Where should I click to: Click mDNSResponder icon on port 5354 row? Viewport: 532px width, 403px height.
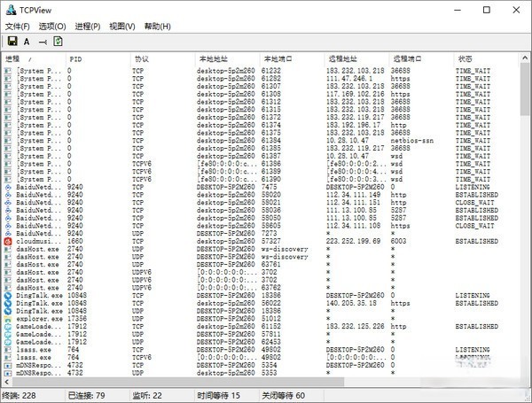click(x=8, y=366)
